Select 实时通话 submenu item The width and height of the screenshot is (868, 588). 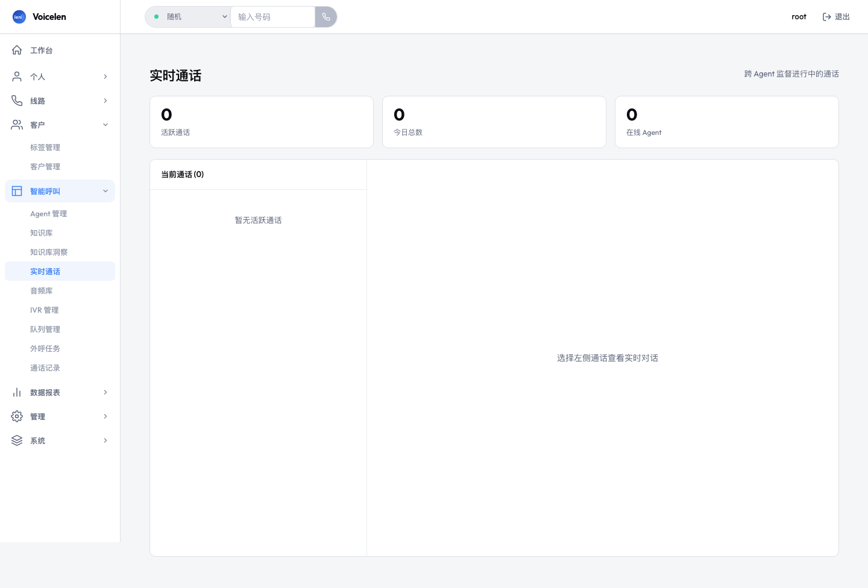click(x=60, y=271)
